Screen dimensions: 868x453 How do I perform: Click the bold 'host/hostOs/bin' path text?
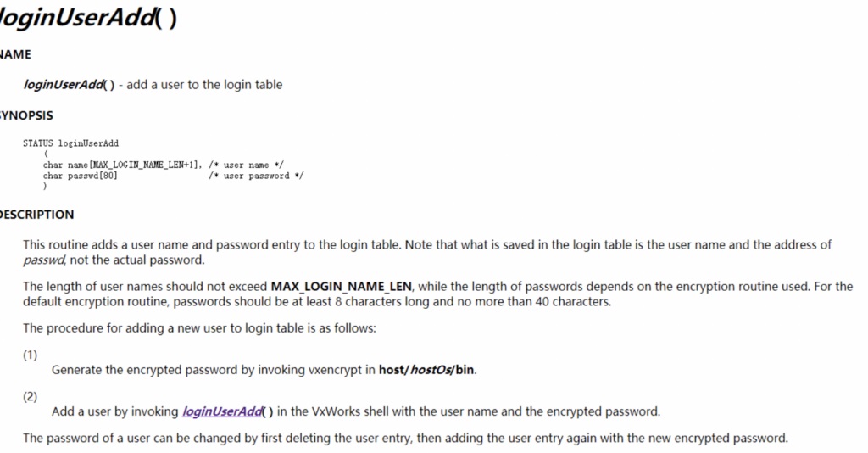pyautogui.click(x=427, y=369)
